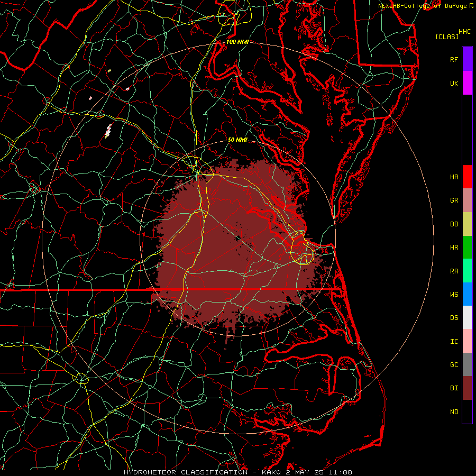Click the RF legend label
476x476 pixels.
pyautogui.click(x=454, y=59)
